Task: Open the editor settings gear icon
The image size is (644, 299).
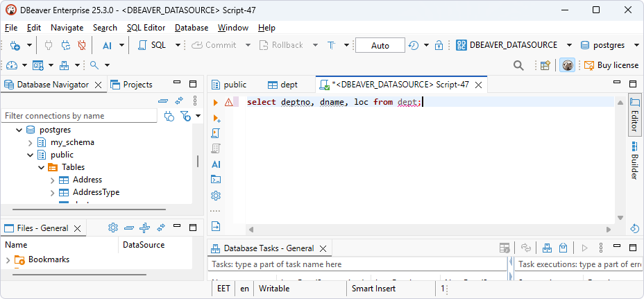Action: tap(216, 196)
